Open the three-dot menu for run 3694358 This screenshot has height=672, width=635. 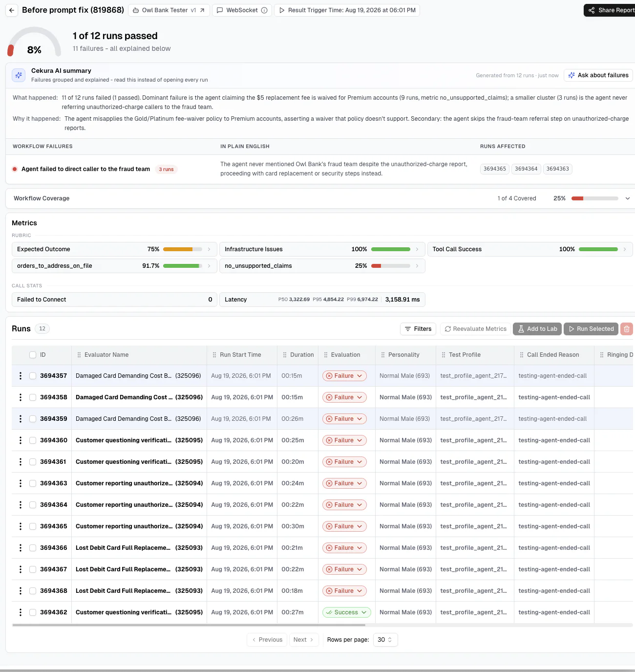[x=20, y=397]
